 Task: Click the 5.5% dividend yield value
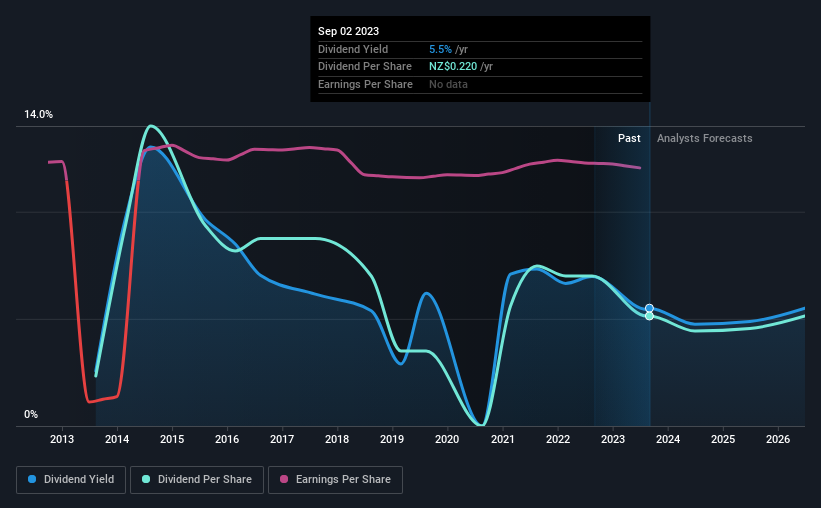click(x=440, y=49)
